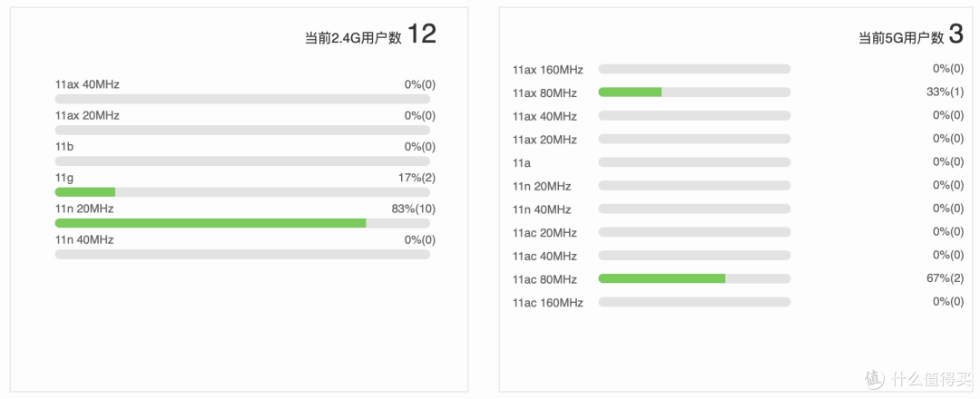The image size is (980, 399).
Task: Click the 11ax 20MHz bar in 5G panel
Action: coord(694,139)
